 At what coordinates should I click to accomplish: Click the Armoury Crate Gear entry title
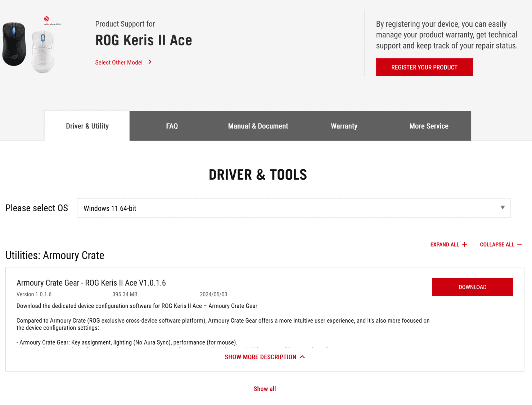91,283
